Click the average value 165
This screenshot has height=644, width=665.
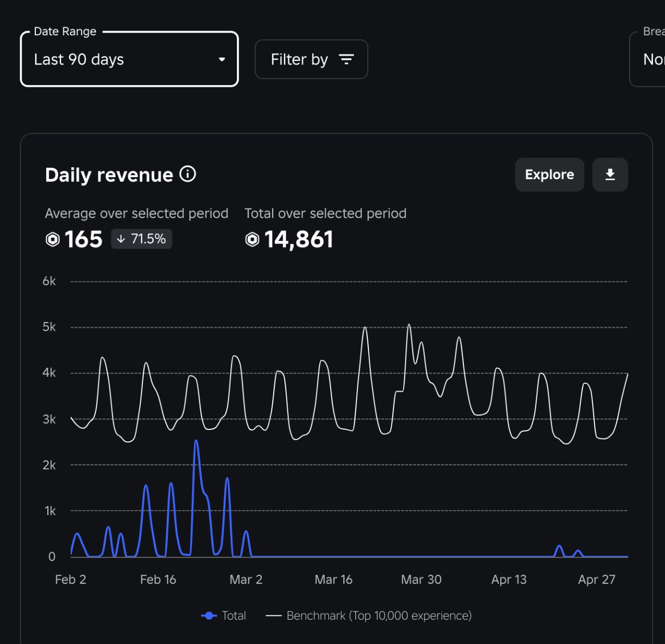coord(83,239)
